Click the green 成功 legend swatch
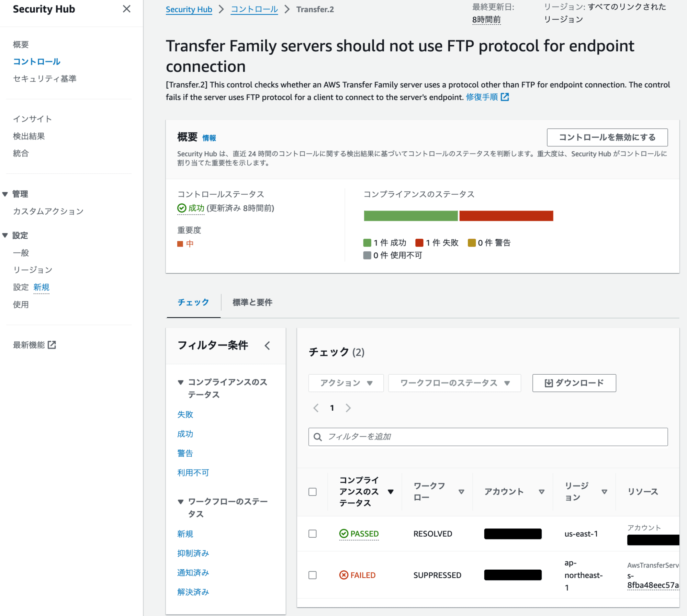The height and width of the screenshot is (616, 687). [367, 243]
